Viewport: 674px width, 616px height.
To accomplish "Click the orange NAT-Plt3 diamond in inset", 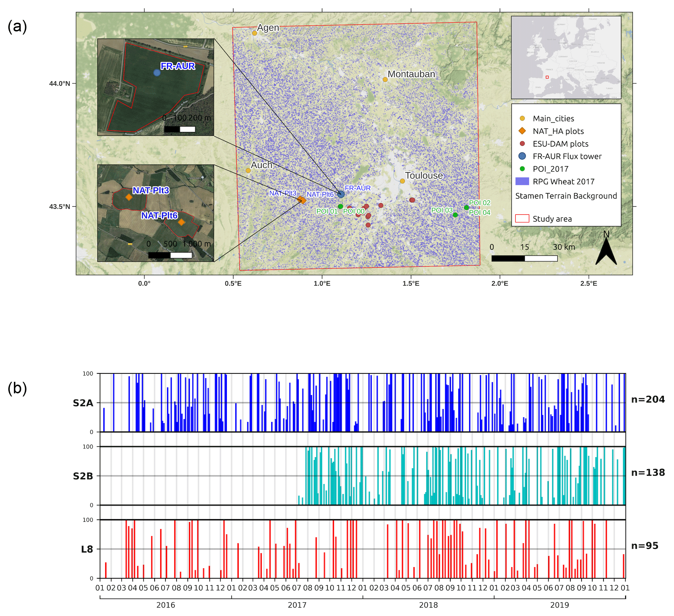I will (129, 197).
